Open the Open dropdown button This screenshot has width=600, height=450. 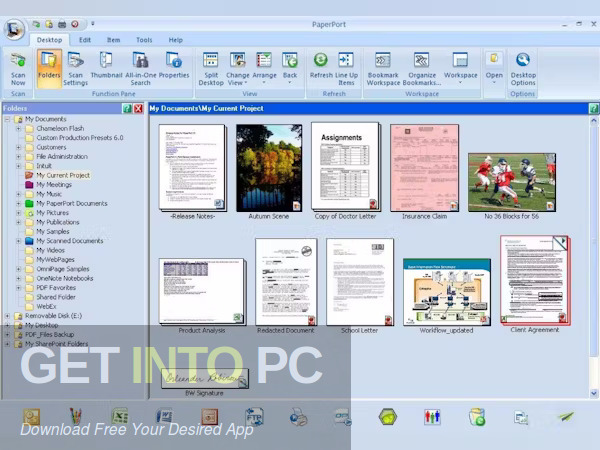494,69
